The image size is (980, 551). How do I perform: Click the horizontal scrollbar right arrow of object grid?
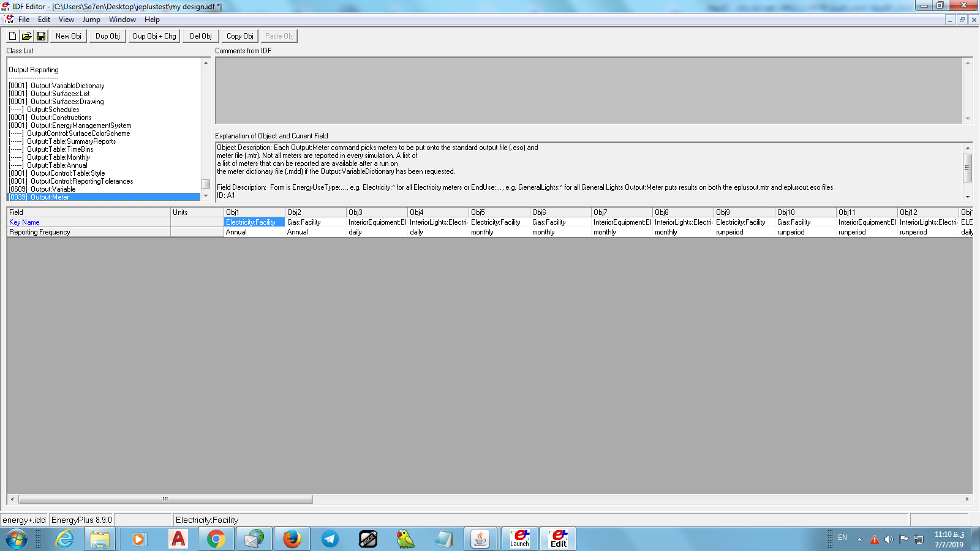click(968, 500)
